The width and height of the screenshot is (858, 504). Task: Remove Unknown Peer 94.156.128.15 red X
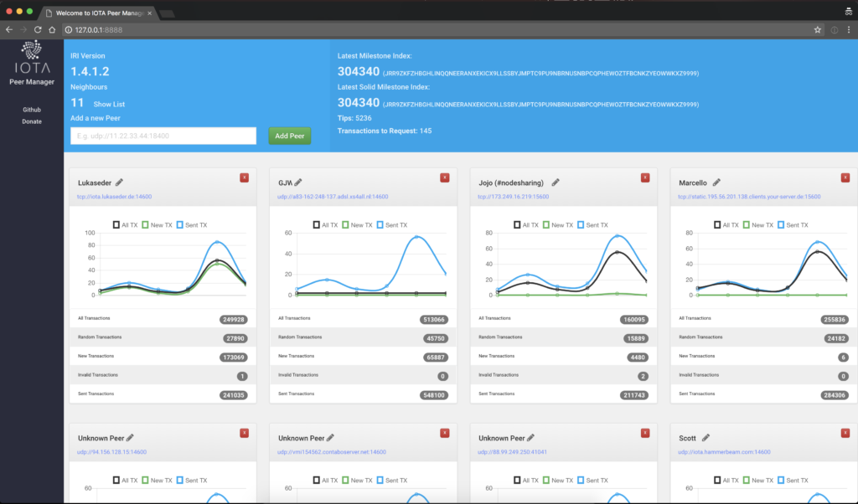tap(244, 433)
